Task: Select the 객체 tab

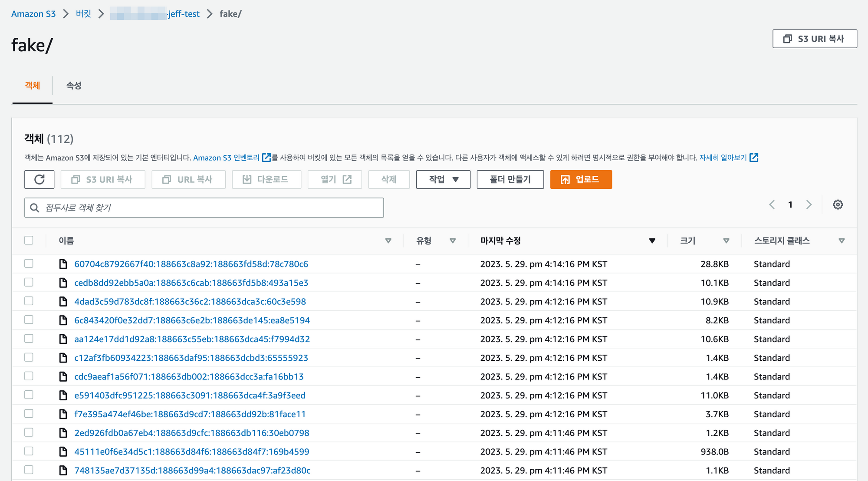Action: [33, 86]
